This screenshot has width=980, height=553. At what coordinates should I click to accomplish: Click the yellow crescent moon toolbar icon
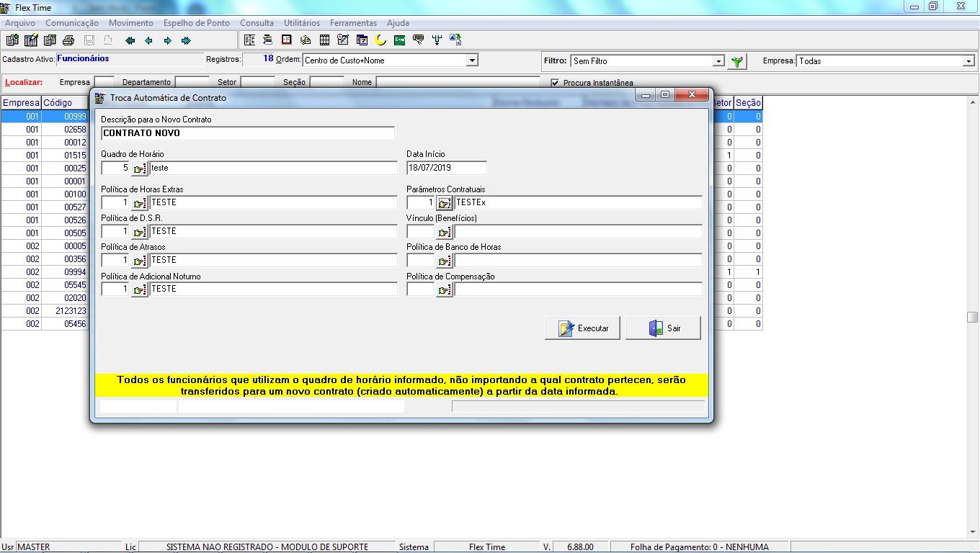(x=380, y=40)
